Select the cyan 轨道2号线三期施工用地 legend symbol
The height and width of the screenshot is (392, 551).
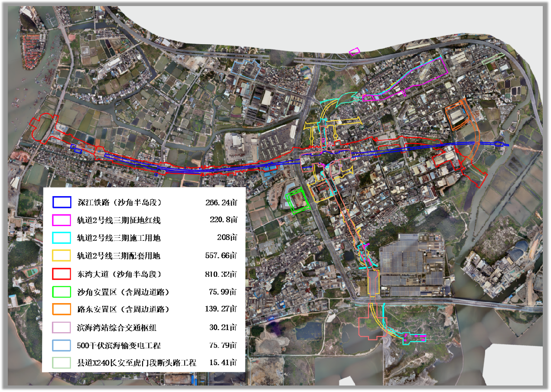click(61, 237)
